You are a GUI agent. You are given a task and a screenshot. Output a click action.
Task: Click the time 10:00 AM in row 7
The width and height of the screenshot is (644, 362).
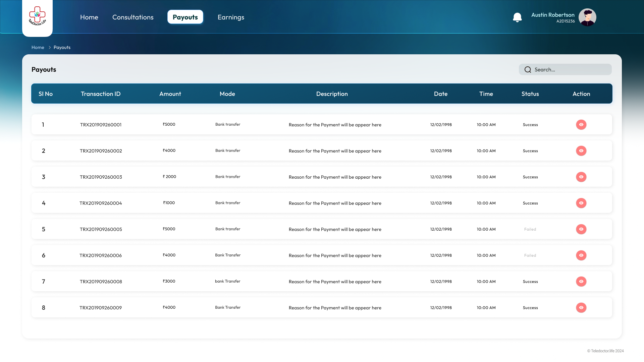[x=486, y=282]
